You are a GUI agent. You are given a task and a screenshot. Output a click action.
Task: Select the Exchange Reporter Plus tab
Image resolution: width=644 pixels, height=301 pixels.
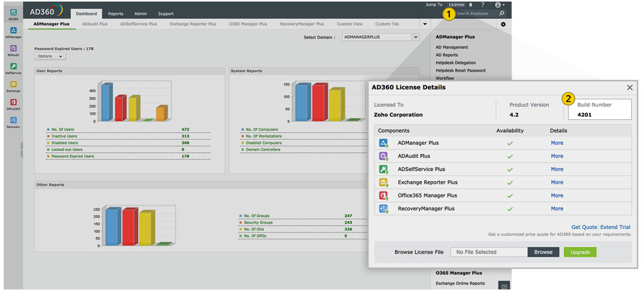tap(193, 24)
